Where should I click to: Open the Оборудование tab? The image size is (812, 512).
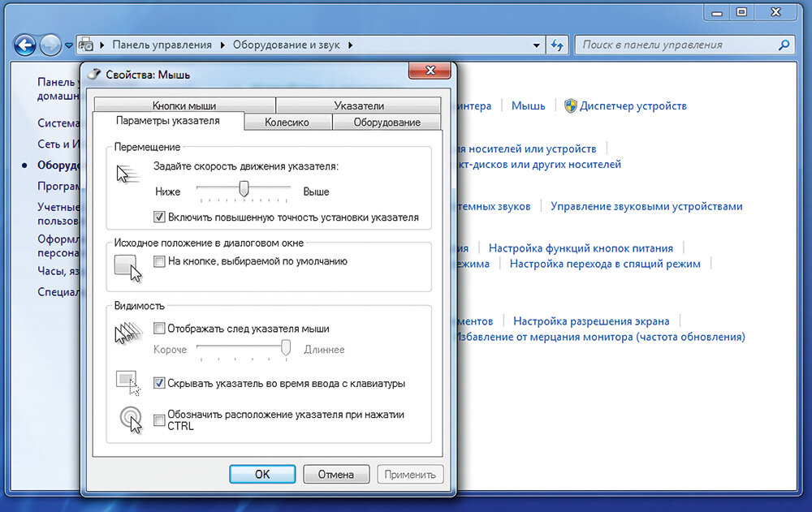387,123
